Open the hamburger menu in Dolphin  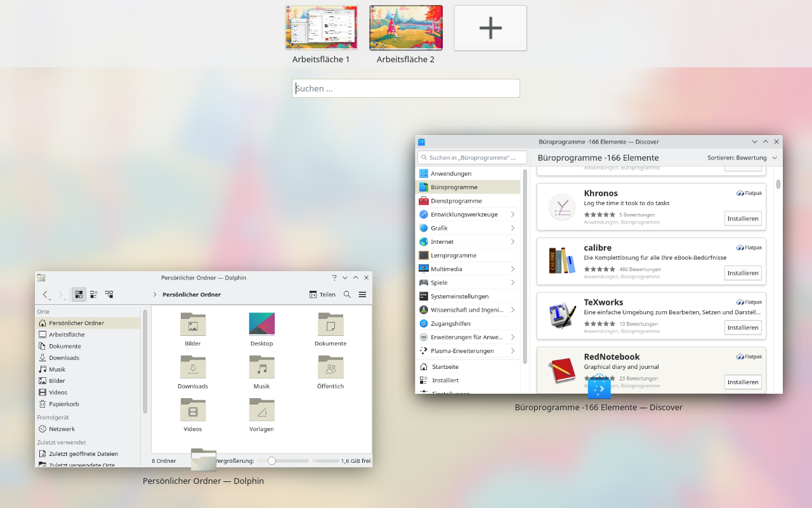(362, 295)
